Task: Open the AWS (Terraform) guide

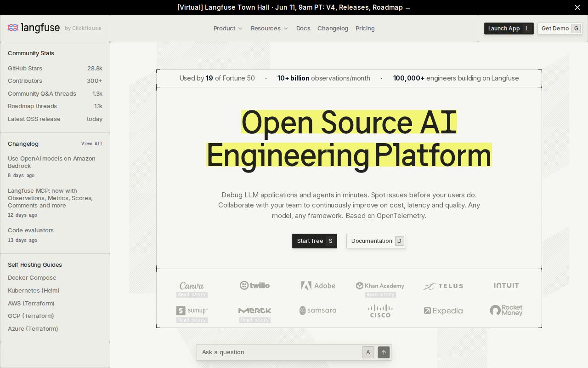Action: pyautogui.click(x=31, y=304)
